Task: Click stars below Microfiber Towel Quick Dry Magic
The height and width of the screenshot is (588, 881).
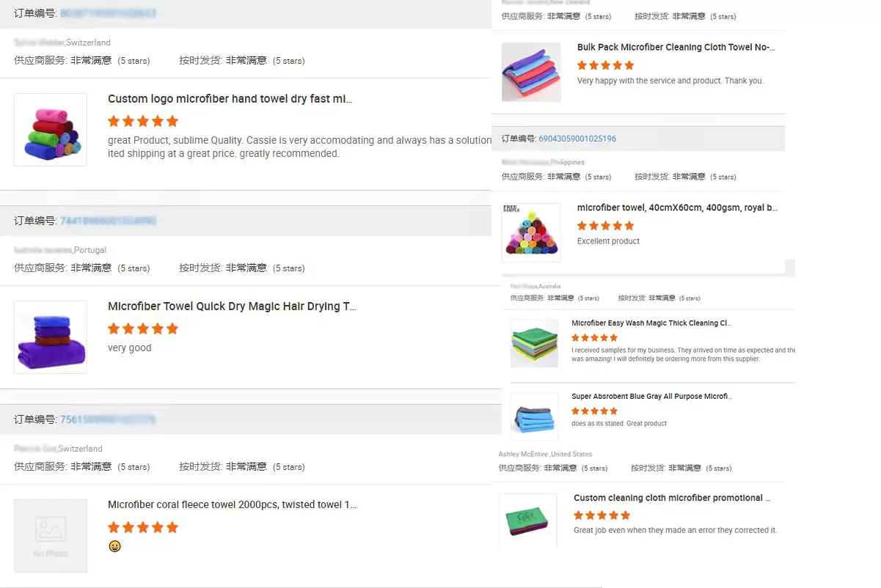Action: point(143,328)
